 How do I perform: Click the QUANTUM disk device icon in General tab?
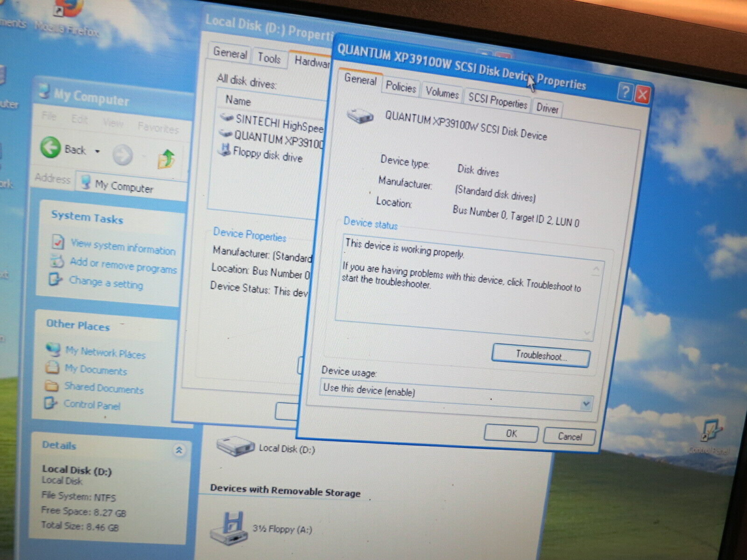(360, 115)
